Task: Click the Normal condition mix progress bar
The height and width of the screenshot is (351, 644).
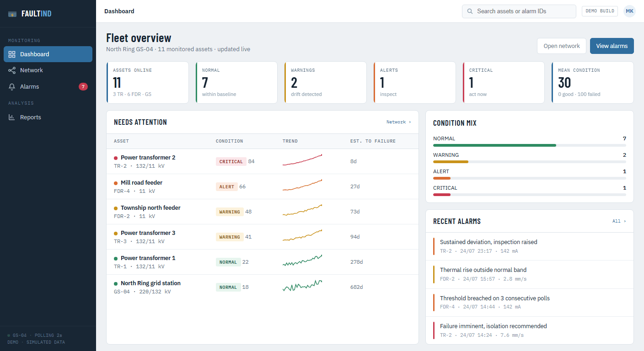Action: coord(530,145)
